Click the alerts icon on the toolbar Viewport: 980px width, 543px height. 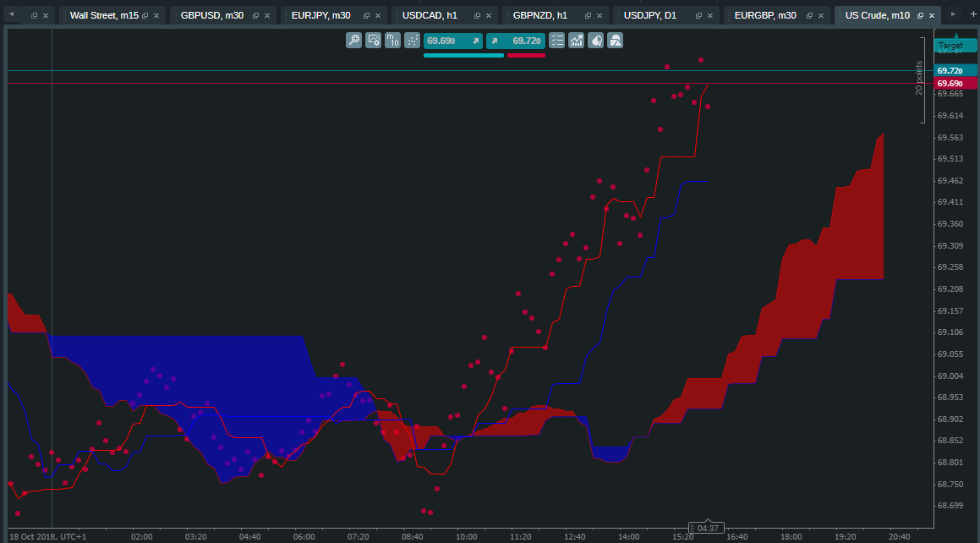click(x=595, y=40)
